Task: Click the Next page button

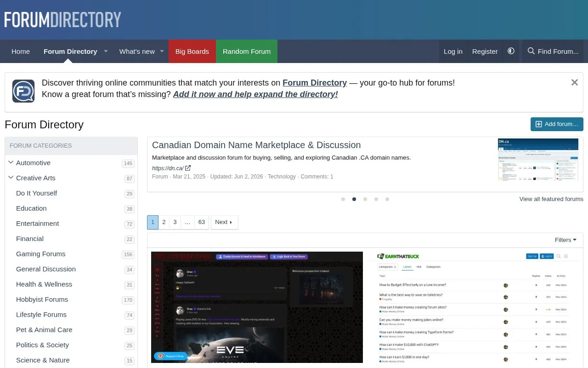Action: pos(224,222)
